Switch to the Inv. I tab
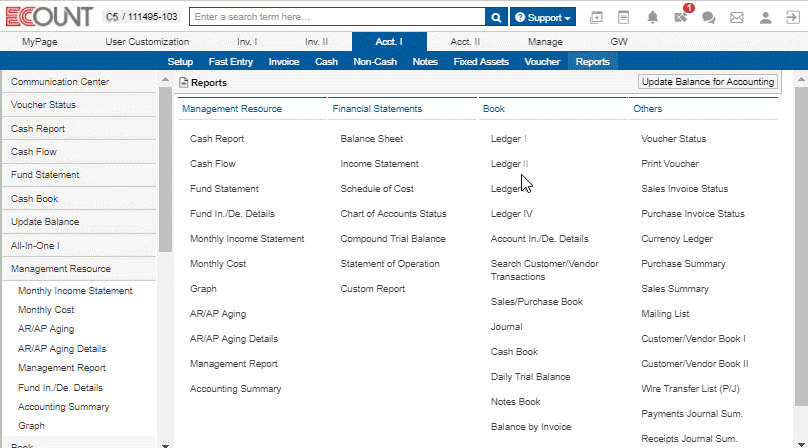 [x=247, y=42]
